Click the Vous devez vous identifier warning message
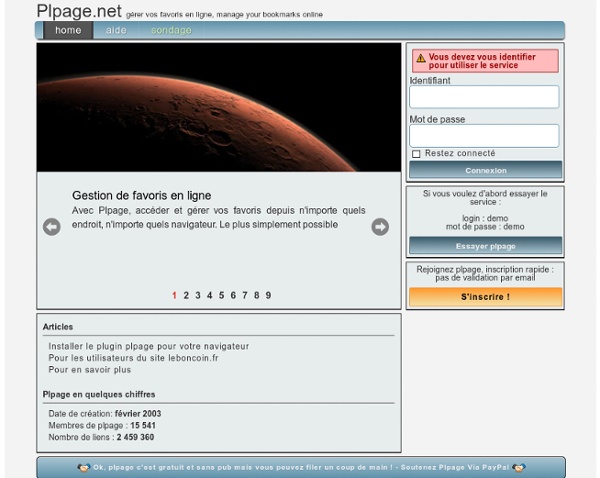 point(485,61)
